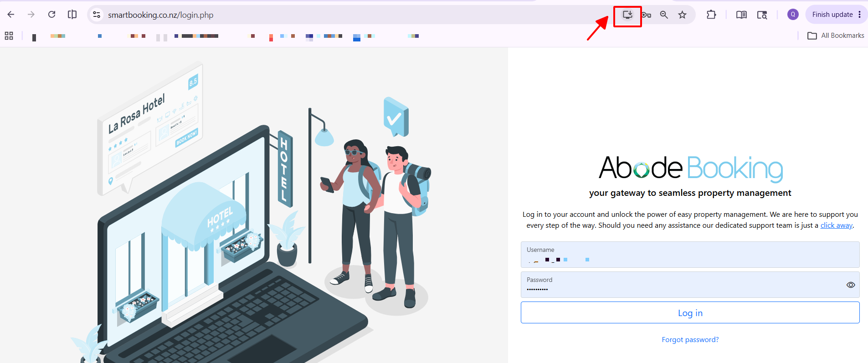Go forward to the next page

pyautogui.click(x=31, y=15)
